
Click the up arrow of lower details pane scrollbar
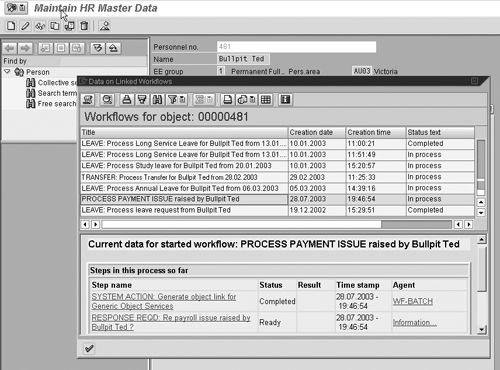pos(482,239)
